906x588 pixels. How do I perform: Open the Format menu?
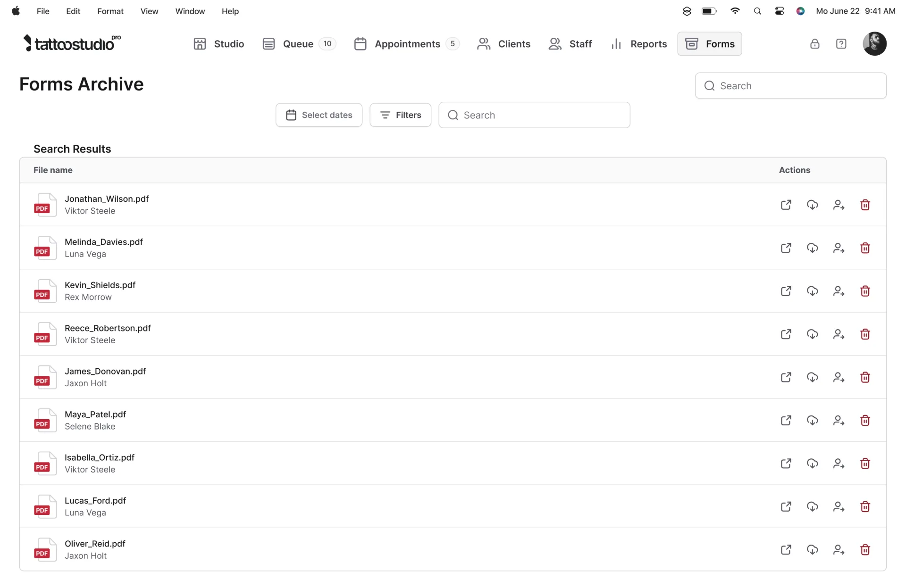pos(110,11)
